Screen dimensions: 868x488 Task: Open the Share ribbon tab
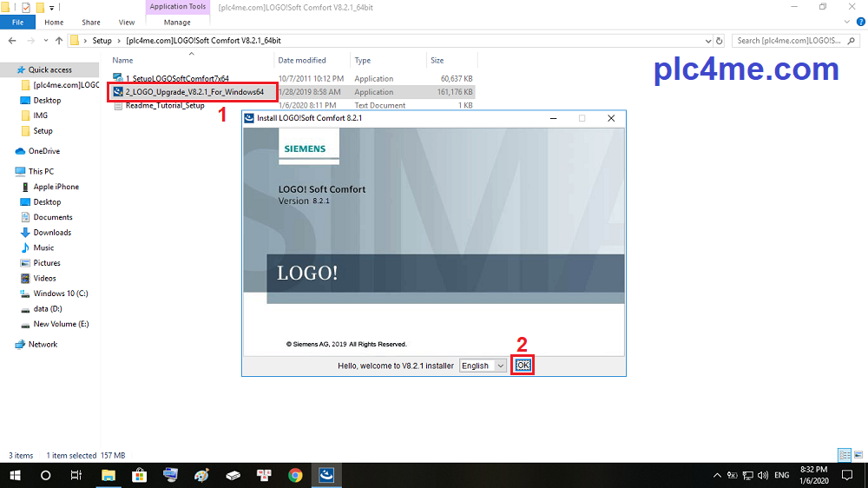[90, 22]
